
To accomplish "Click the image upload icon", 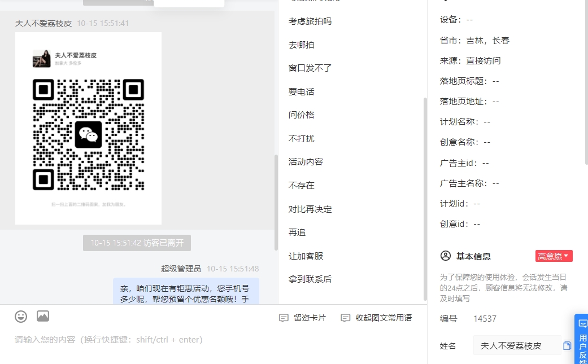I will click(x=43, y=316).
